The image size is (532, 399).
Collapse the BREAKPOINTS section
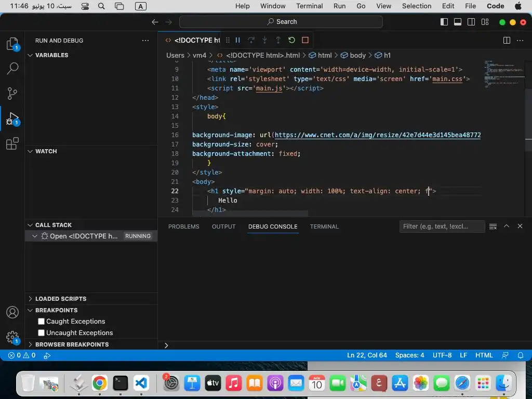(x=56, y=310)
